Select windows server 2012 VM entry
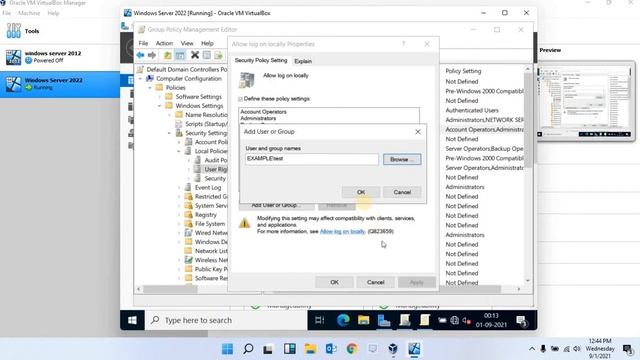The height and width of the screenshot is (360, 640). [x=60, y=57]
